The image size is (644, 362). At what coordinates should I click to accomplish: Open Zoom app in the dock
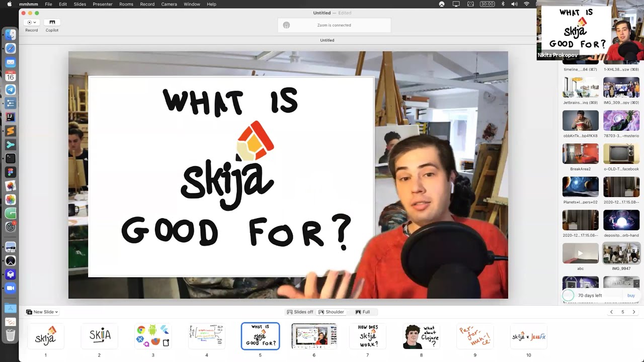pyautogui.click(x=11, y=288)
